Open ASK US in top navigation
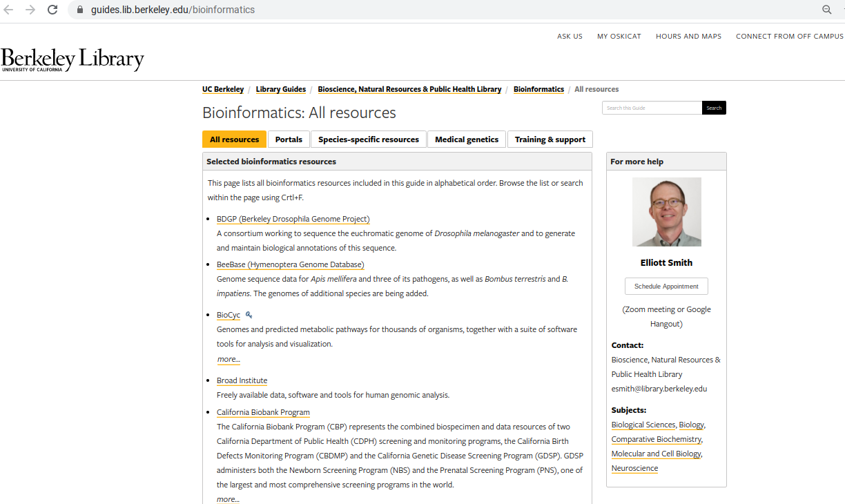This screenshot has width=845, height=504. point(570,37)
